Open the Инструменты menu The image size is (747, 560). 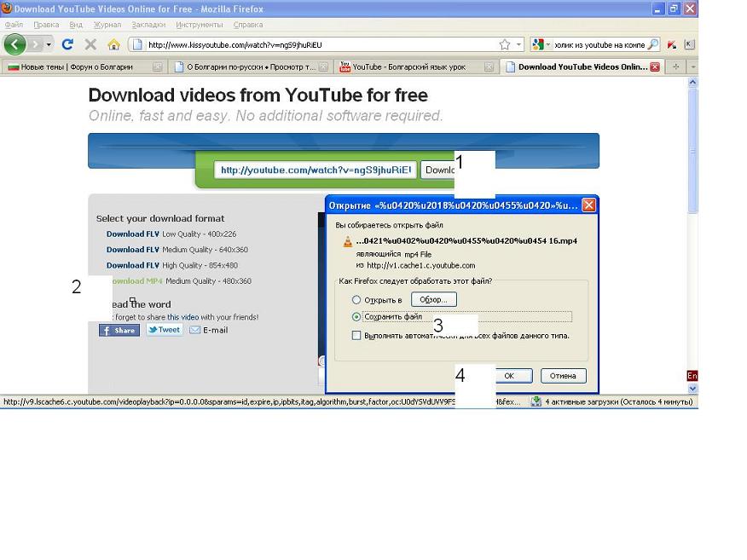click(200, 25)
